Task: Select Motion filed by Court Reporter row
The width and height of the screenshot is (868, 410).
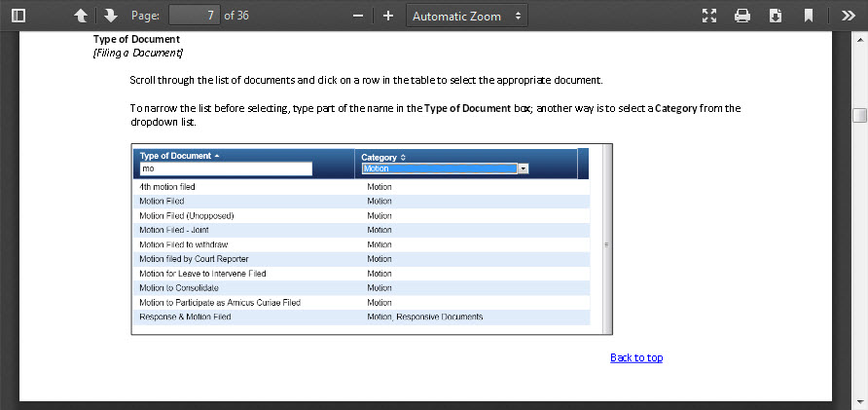Action: click(194, 259)
